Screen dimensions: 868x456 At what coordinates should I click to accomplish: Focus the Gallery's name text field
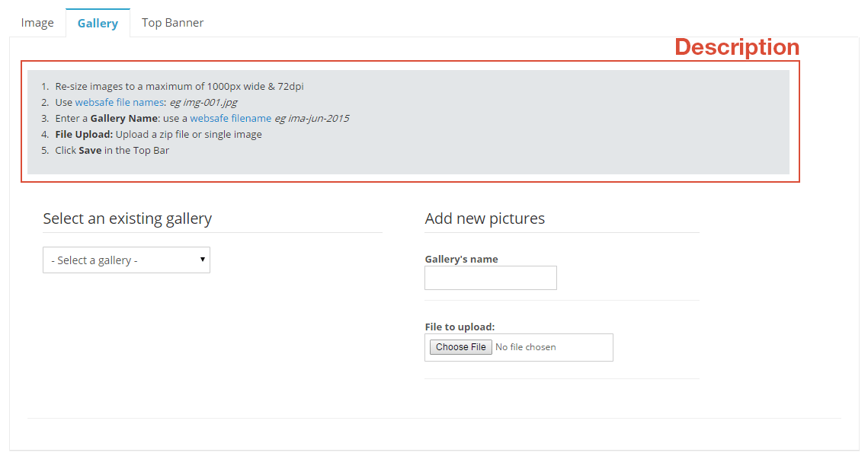(x=491, y=278)
